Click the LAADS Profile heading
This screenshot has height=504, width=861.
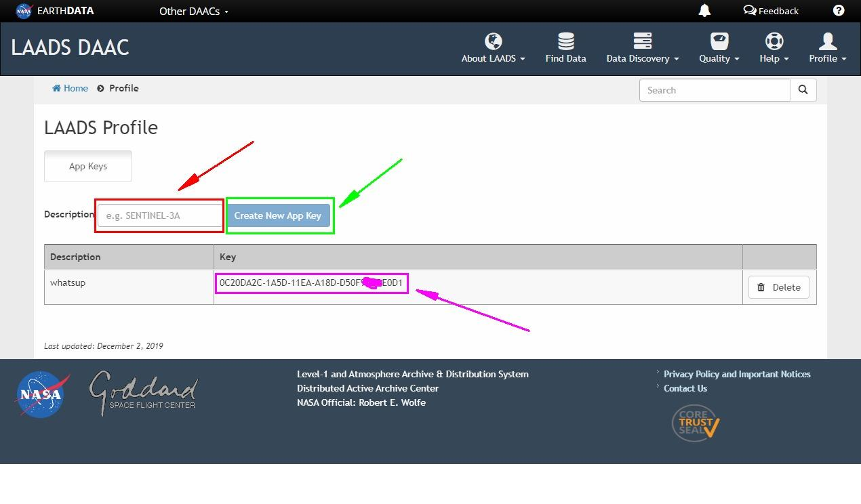coord(101,127)
